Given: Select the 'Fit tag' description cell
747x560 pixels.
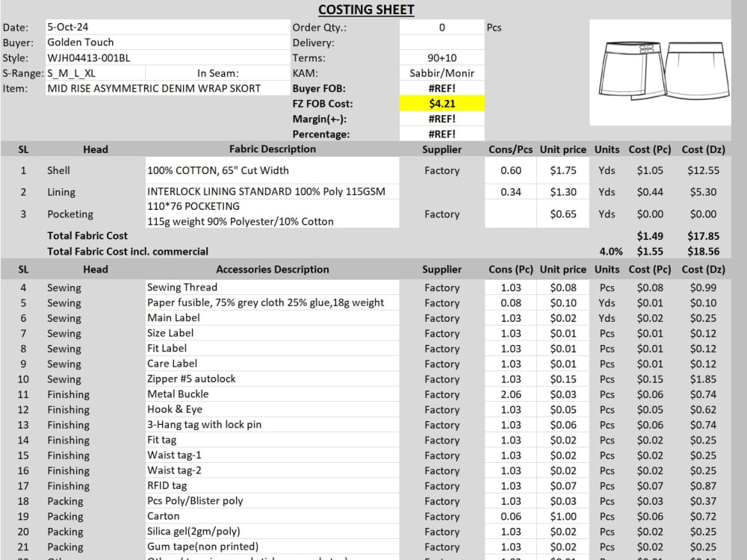Looking at the screenshot, I should [x=272, y=440].
